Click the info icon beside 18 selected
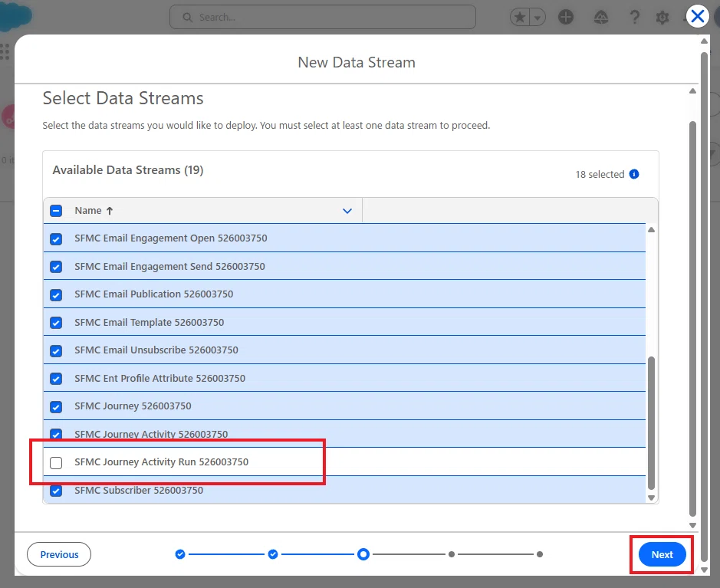720x588 pixels. [x=634, y=174]
